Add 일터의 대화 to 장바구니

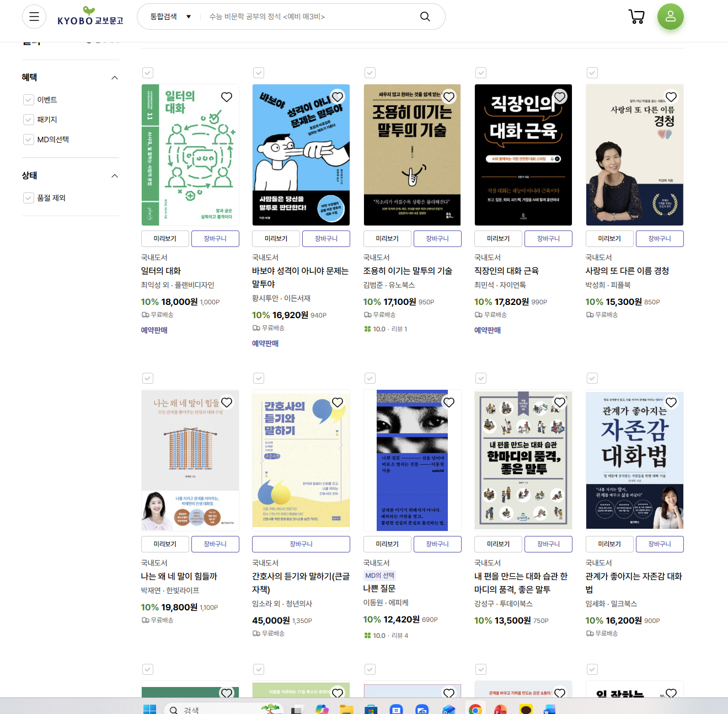(215, 239)
